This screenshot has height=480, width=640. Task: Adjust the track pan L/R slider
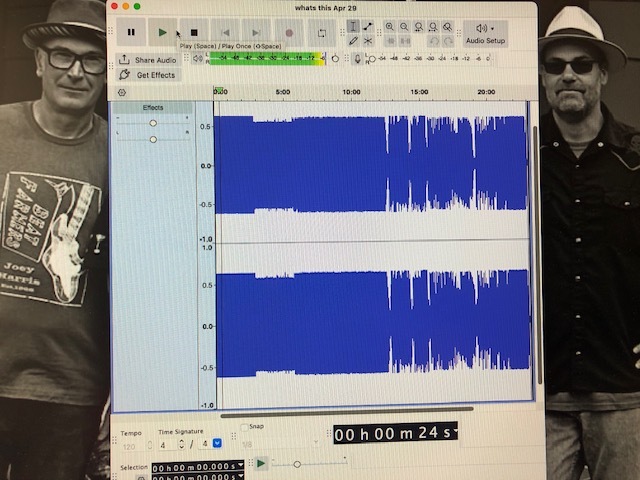click(153, 140)
